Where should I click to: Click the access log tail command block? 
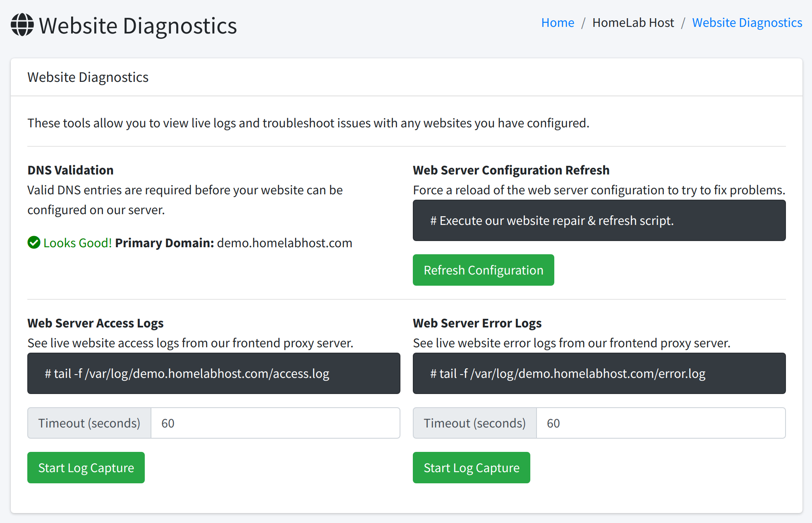coord(213,373)
